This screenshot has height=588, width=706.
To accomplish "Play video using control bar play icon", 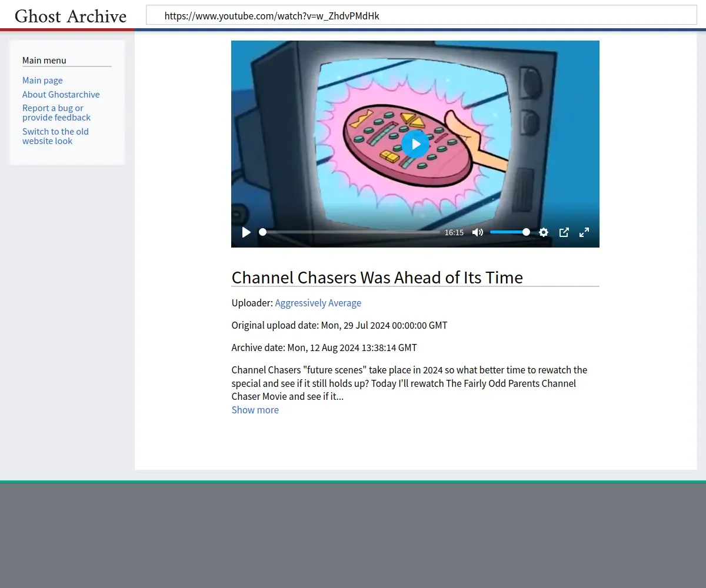I will coord(247,232).
